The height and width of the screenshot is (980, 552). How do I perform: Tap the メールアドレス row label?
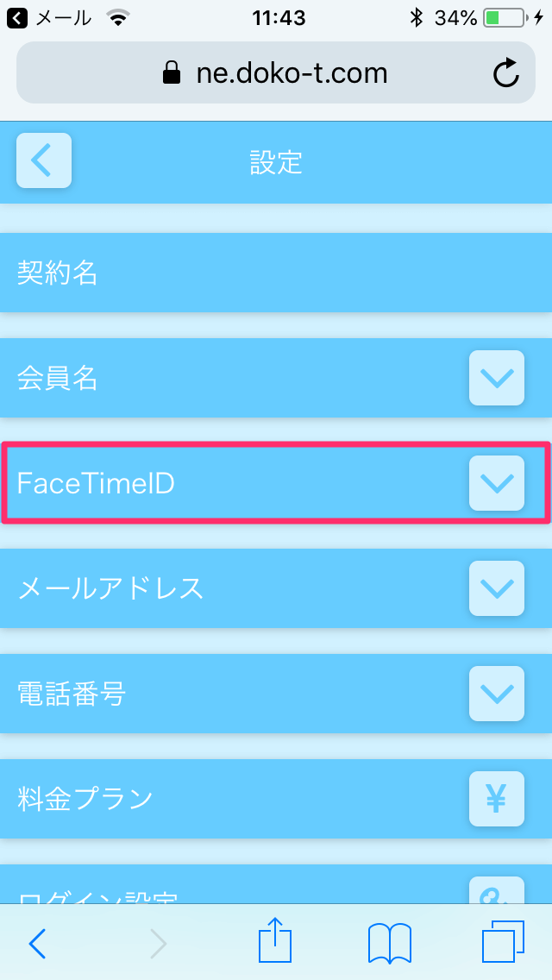click(110, 588)
